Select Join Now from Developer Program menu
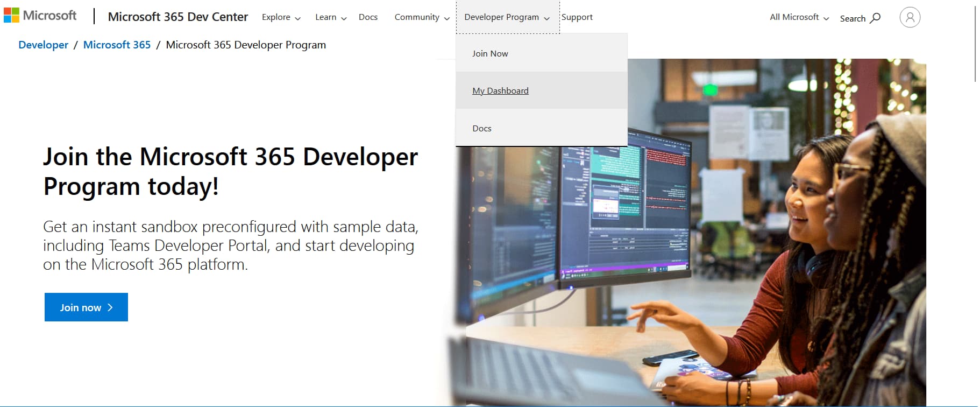 point(490,54)
